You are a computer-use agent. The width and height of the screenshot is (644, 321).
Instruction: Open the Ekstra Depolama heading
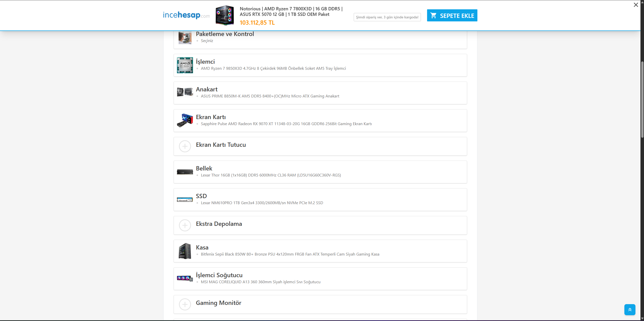point(219,224)
